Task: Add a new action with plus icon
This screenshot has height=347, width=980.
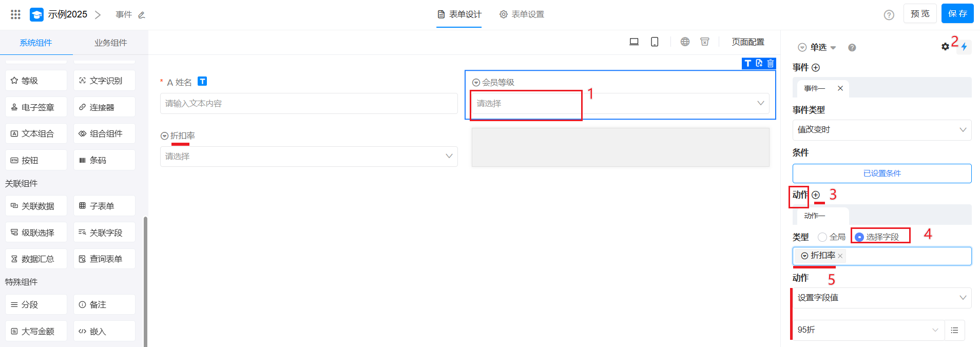Action: (x=816, y=195)
